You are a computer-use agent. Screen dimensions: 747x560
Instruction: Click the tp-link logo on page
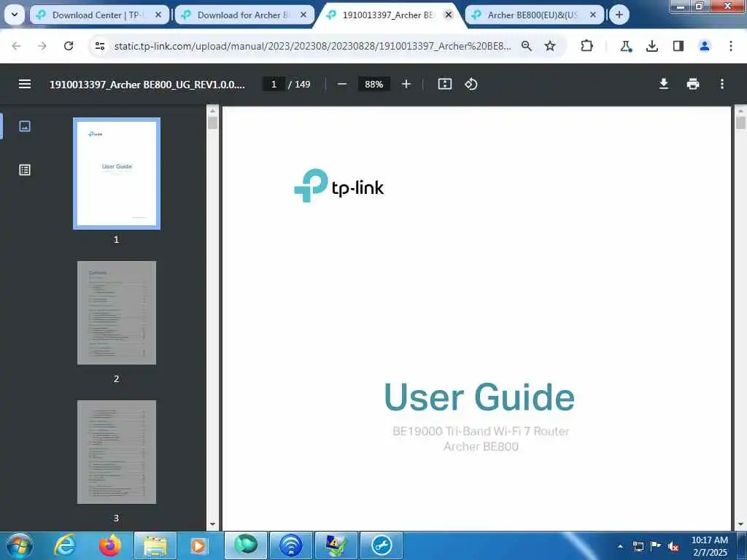338,186
